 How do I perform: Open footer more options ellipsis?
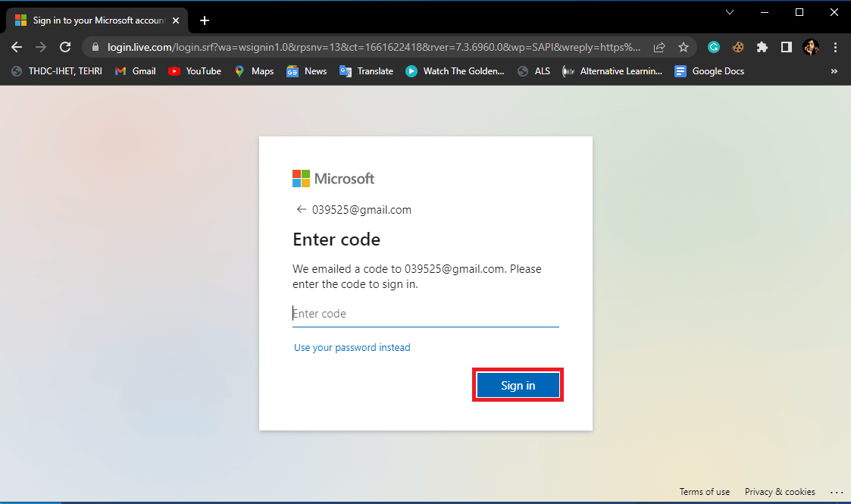coord(837,492)
